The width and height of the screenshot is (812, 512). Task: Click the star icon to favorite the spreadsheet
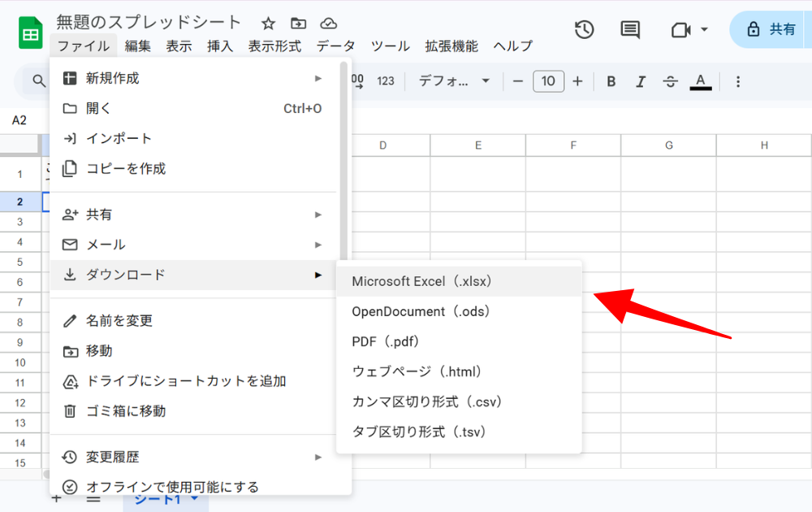coord(269,24)
